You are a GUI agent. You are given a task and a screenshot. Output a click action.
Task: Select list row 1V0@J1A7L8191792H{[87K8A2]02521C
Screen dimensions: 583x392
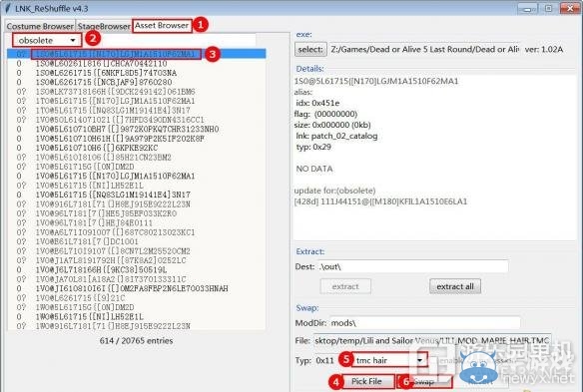pos(137,260)
